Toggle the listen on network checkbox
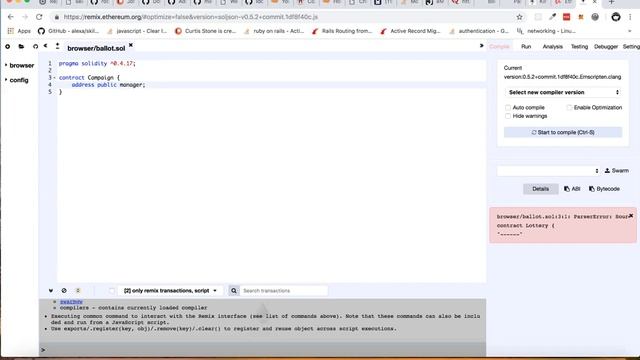Viewport: 640px width, 360px height. (112, 291)
